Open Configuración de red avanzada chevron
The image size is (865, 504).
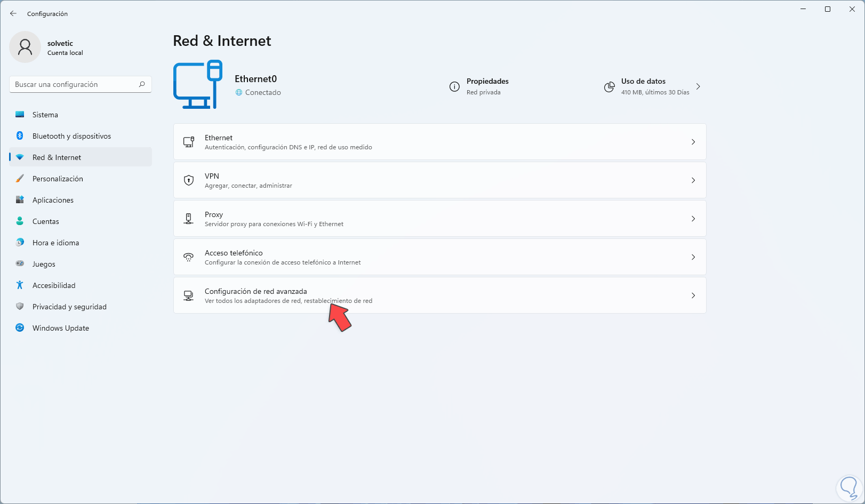point(693,295)
